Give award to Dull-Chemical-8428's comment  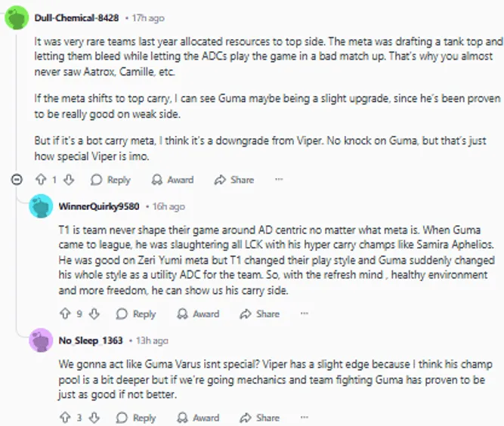pyautogui.click(x=172, y=180)
